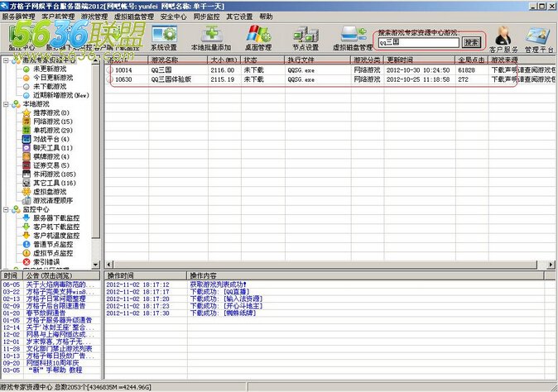This screenshot has width=558, height=392.
Task: Open 服务器下载监控 tree node icon
Action: coord(26,218)
